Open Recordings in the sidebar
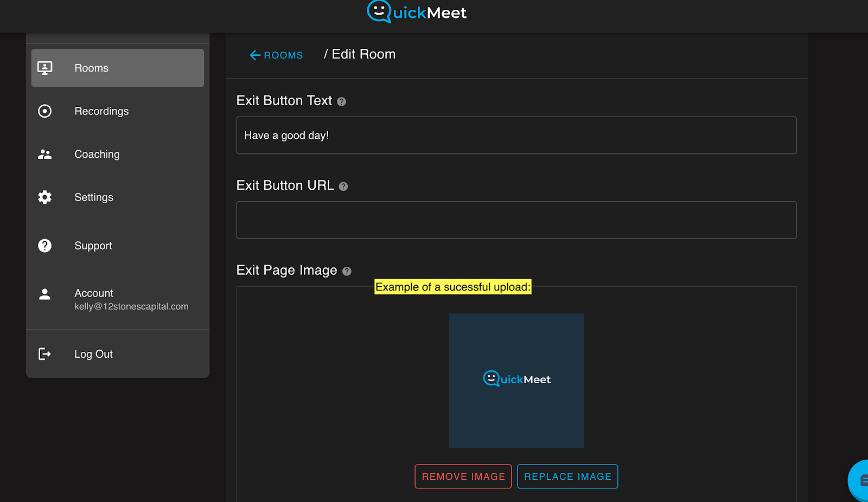868x502 pixels. point(118,111)
